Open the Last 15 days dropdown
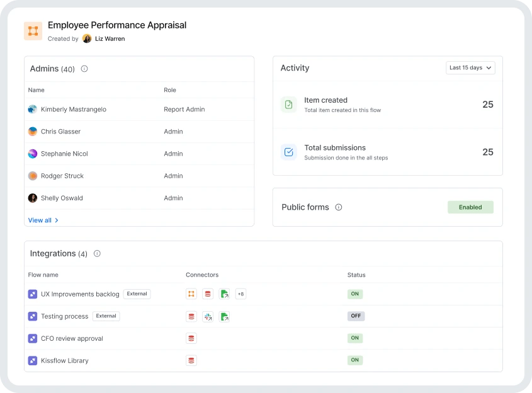 (470, 68)
